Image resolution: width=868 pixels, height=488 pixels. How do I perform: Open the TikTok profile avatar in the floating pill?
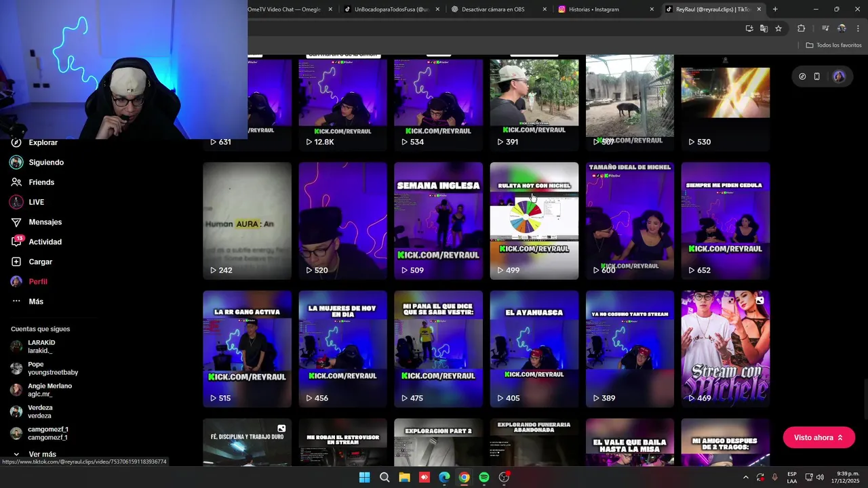pos(839,77)
